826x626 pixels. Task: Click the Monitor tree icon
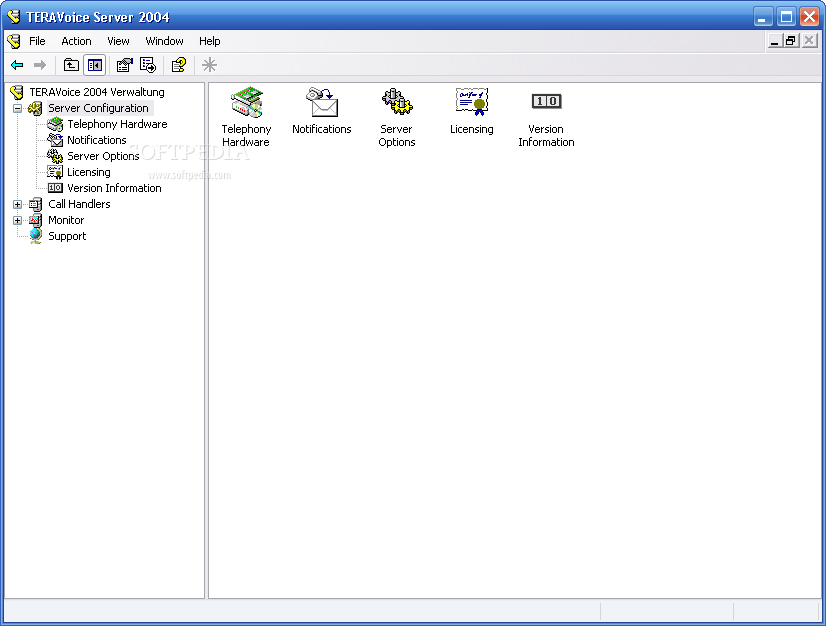[35, 220]
